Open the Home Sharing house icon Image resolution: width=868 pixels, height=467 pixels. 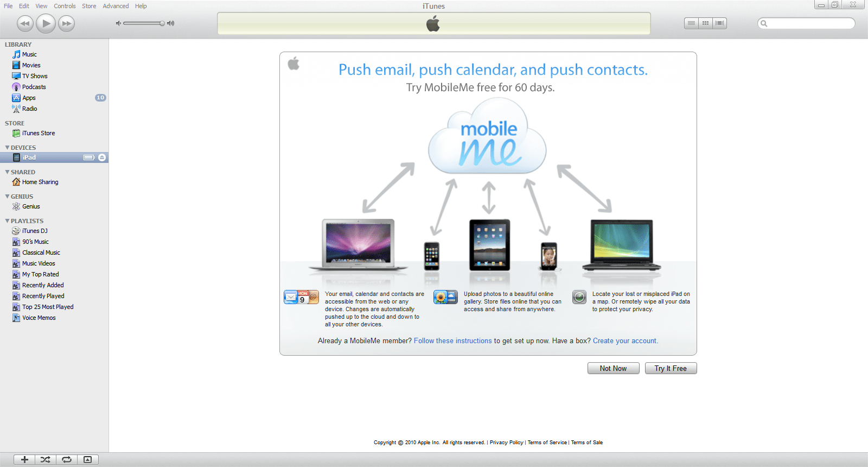click(x=16, y=182)
